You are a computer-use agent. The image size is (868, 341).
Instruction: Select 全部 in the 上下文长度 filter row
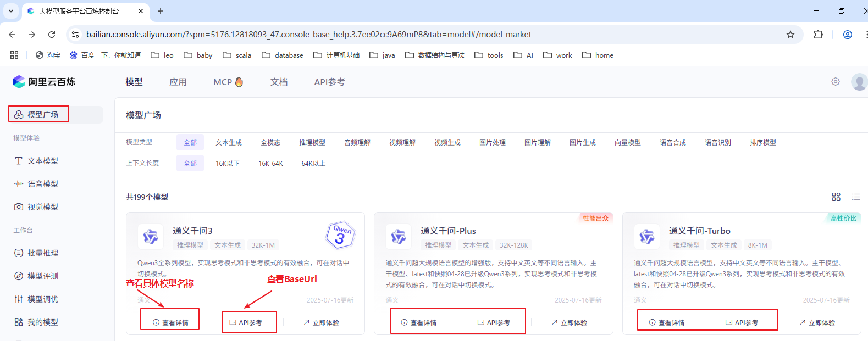point(190,163)
